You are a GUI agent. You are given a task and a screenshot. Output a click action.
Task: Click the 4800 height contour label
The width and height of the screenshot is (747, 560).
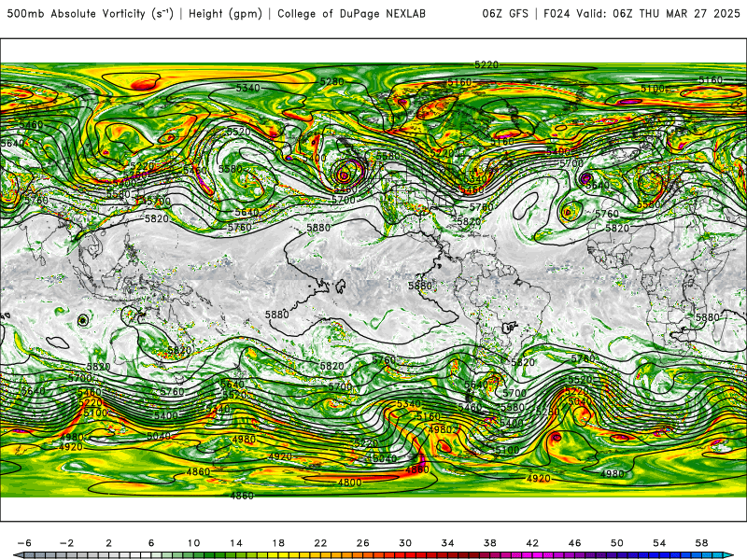[349, 483]
